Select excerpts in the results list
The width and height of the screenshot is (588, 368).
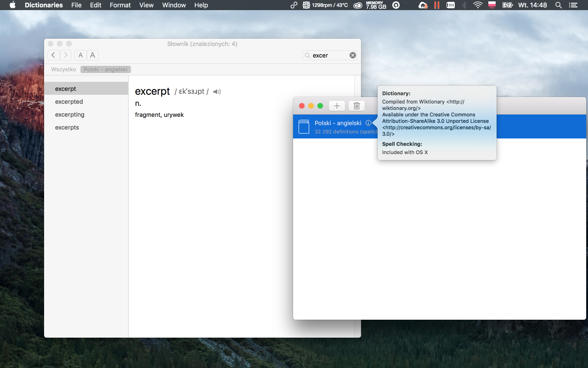click(86, 127)
